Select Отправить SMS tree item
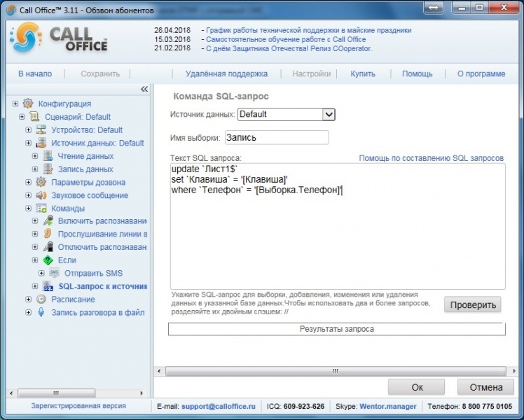The height and width of the screenshot is (420, 524). pyautogui.click(x=94, y=273)
